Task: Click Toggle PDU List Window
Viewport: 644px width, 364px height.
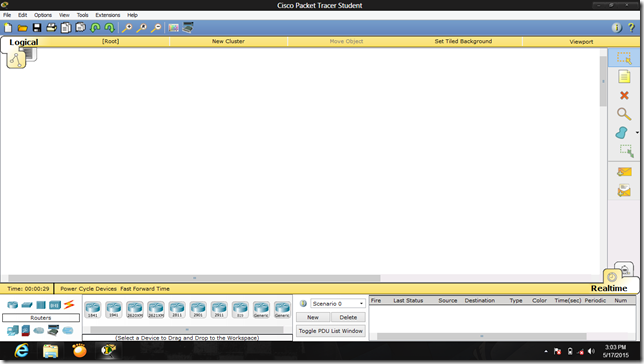Action: [331, 331]
